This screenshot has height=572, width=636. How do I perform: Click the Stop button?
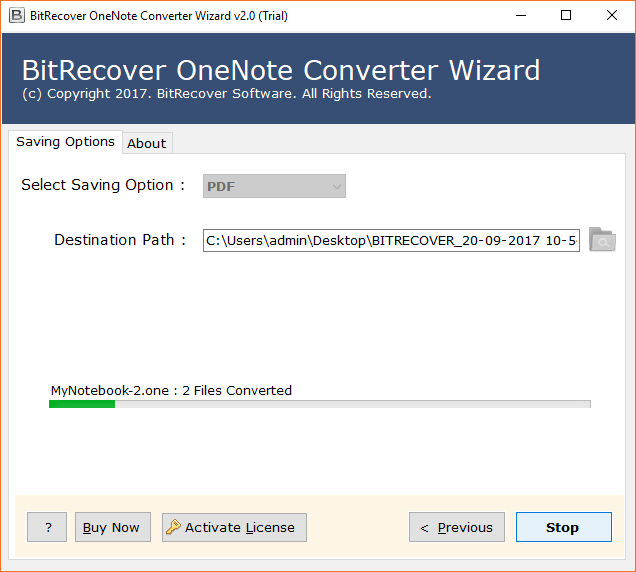coord(563,527)
